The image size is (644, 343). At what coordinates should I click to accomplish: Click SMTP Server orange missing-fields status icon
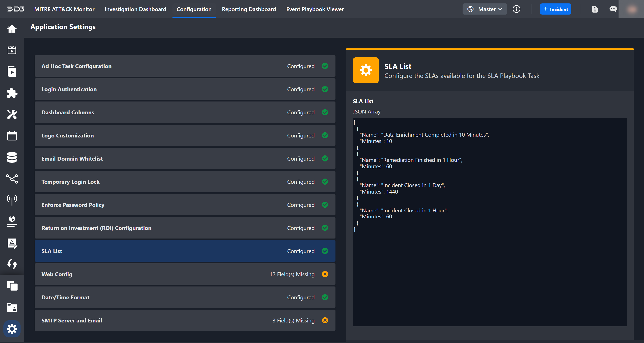coord(325,321)
